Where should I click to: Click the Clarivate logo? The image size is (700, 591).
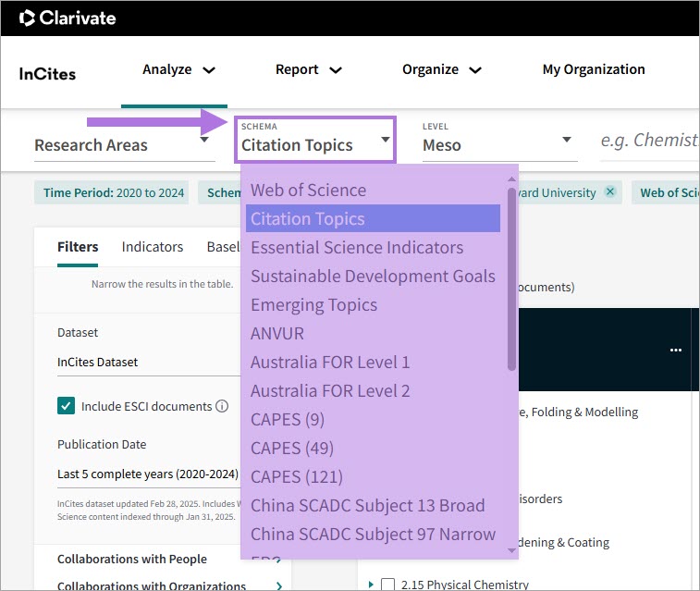click(x=68, y=18)
